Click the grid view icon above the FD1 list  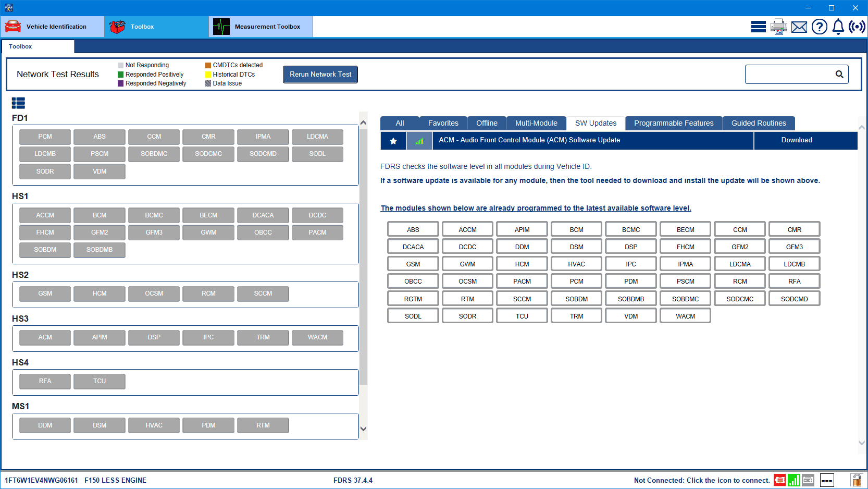click(x=18, y=103)
